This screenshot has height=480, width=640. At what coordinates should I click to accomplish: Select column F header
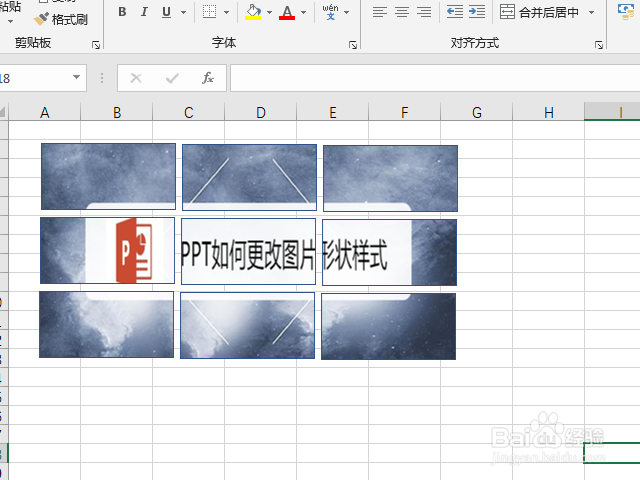[x=404, y=112]
